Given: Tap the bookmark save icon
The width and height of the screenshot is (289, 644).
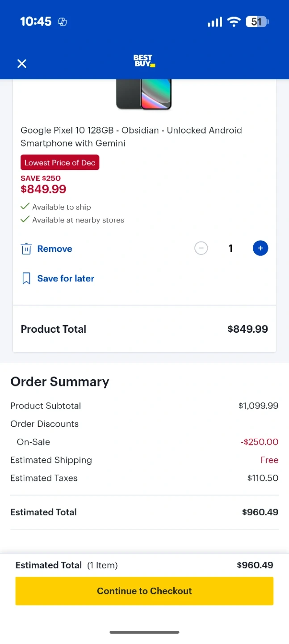Looking at the screenshot, I should coord(26,279).
